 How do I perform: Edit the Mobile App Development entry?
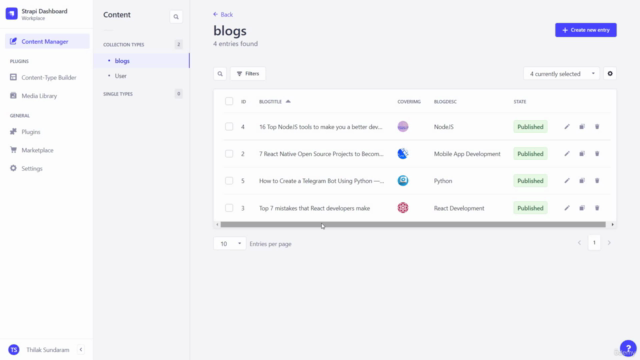click(x=567, y=154)
